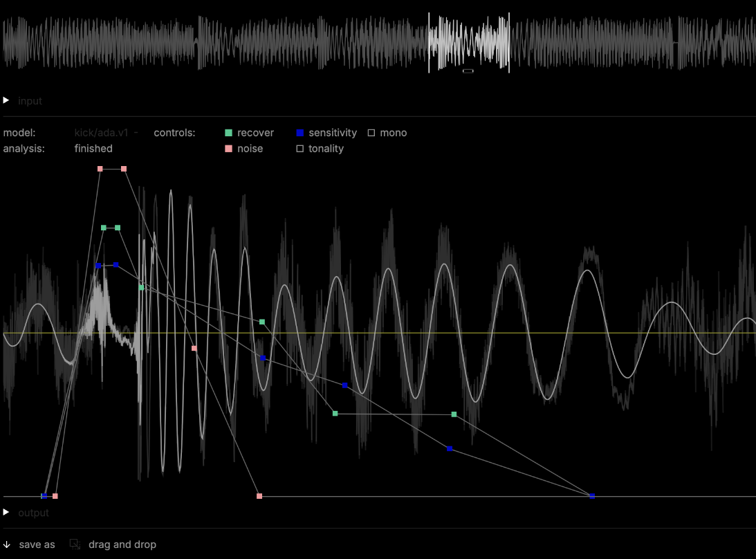Open the kick/ada.v1 model dropdown
This screenshot has height=559, width=756.
pyautogui.click(x=107, y=133)
